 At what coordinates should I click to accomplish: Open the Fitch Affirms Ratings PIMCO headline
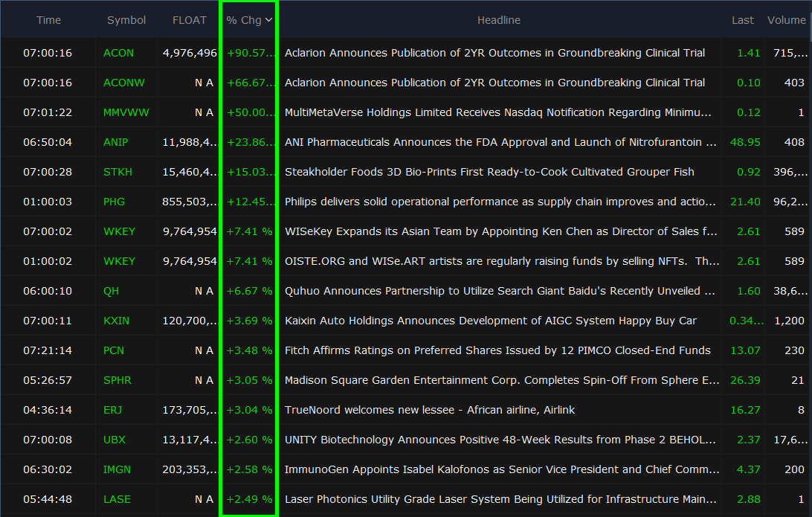pyautogui.click(x=497, y=350)
